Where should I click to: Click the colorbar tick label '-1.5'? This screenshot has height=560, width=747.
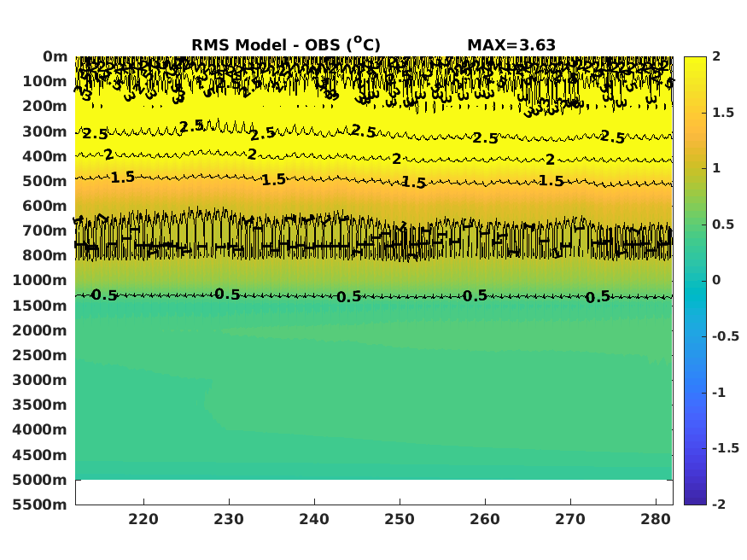click(726, 448)
